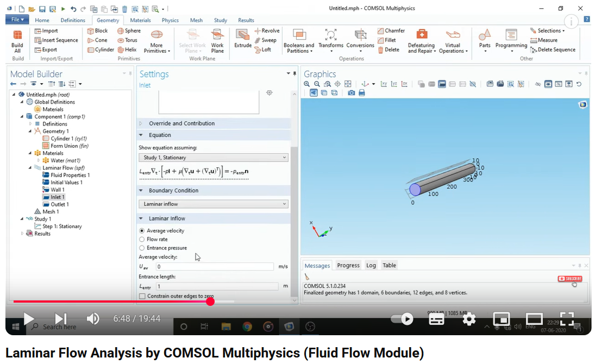Click the video progress bar scrubber
The height and width of the screenshot is (364, 595).
[x=210, y=302]
